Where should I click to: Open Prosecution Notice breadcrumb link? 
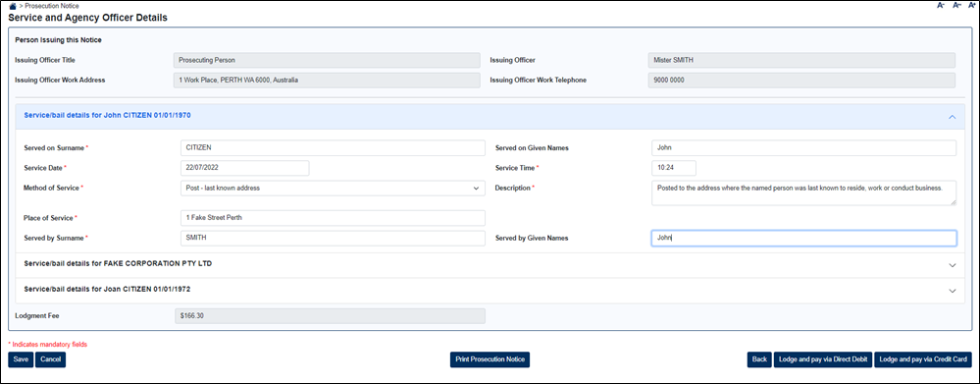click(x=52, y=6)
